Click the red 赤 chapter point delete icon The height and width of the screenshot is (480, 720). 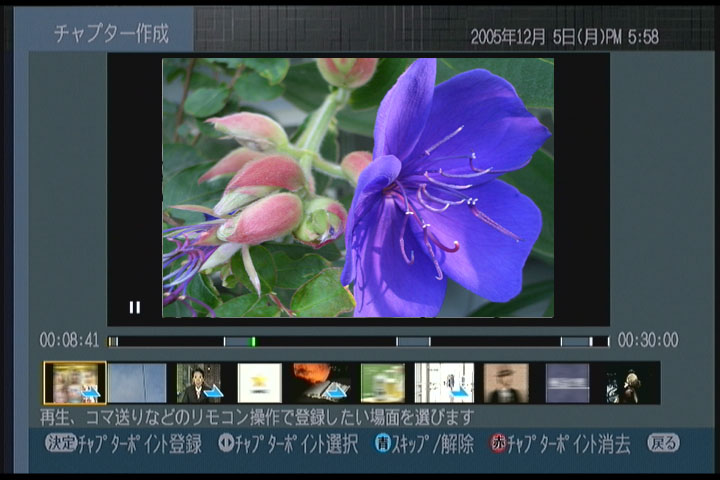[497, 444]
